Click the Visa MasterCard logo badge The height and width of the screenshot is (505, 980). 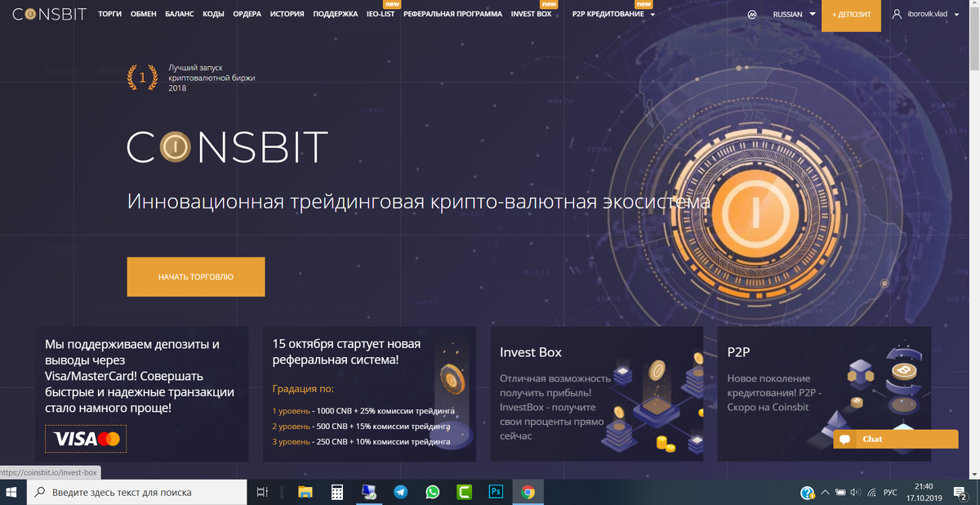[x=87, y=440]
